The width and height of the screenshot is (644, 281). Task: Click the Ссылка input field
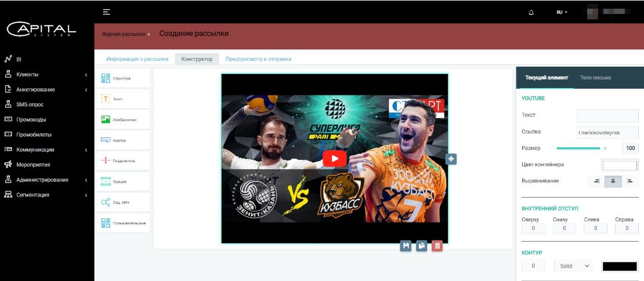coord(607,133)
